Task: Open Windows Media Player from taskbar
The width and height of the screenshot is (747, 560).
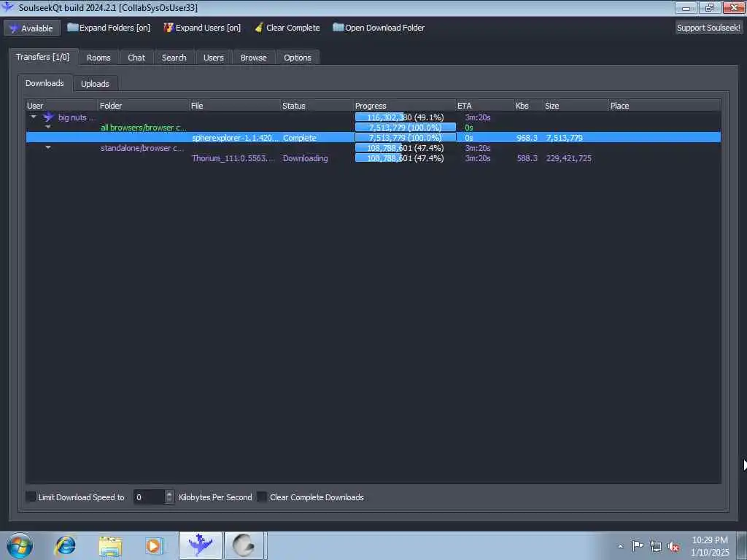Action: point(155,545)
